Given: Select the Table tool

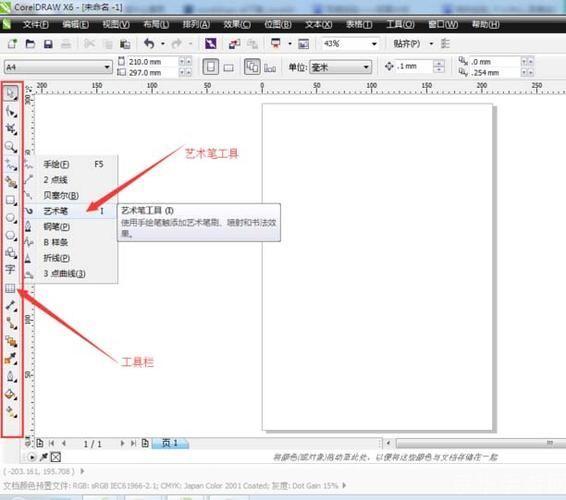Looking at the screenshot, I should 10,288.
